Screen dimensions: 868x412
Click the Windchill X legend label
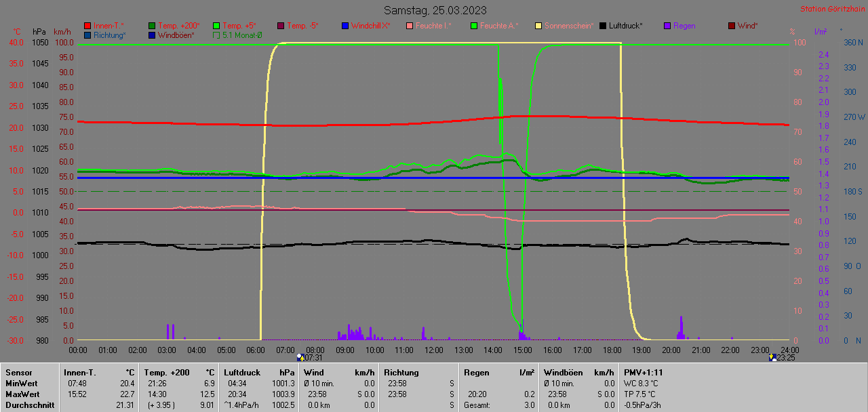[x=371, y=26]
